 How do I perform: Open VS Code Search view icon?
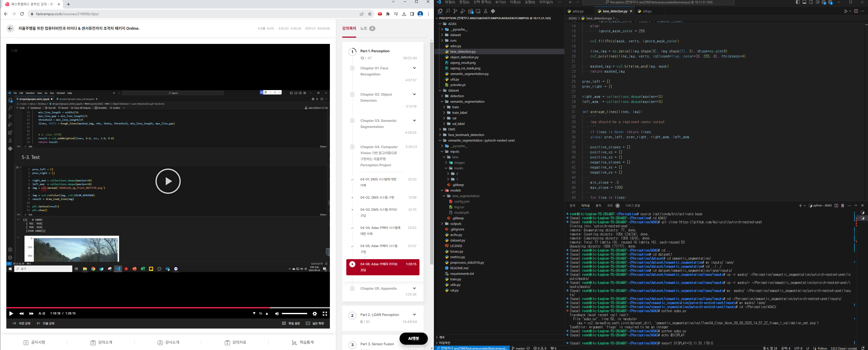tap(448, 11)
